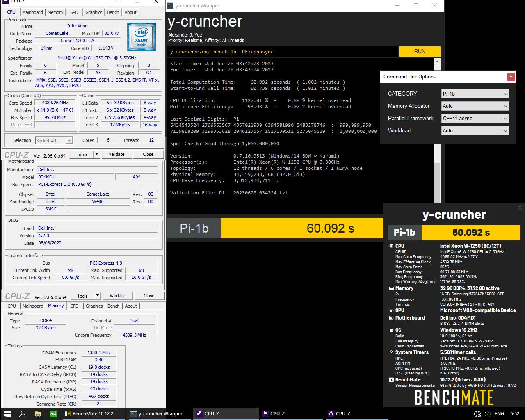Click the GPU card icon in BenchMate result panel
525x420 pixels.
point(391,310)
